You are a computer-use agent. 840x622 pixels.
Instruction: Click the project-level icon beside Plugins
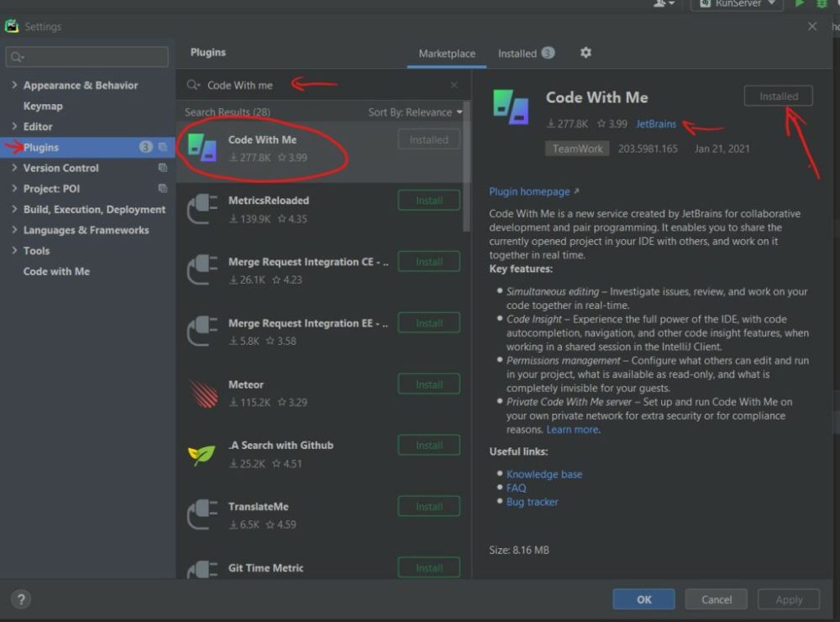(x=163, y=147)
